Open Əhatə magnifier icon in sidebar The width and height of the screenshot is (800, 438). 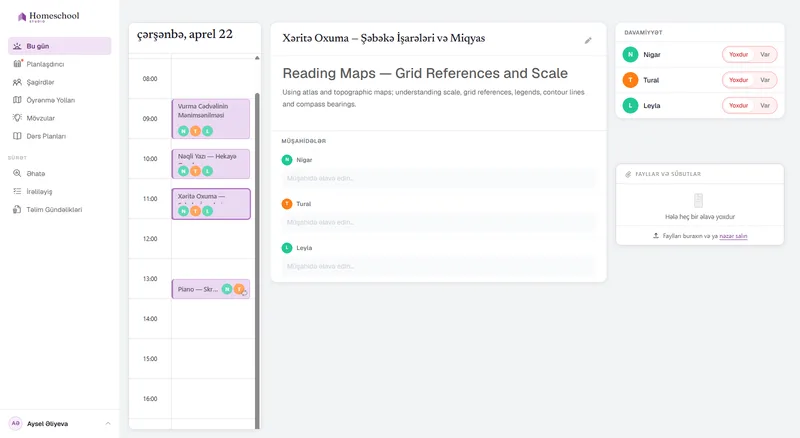(x=17, y=173)
